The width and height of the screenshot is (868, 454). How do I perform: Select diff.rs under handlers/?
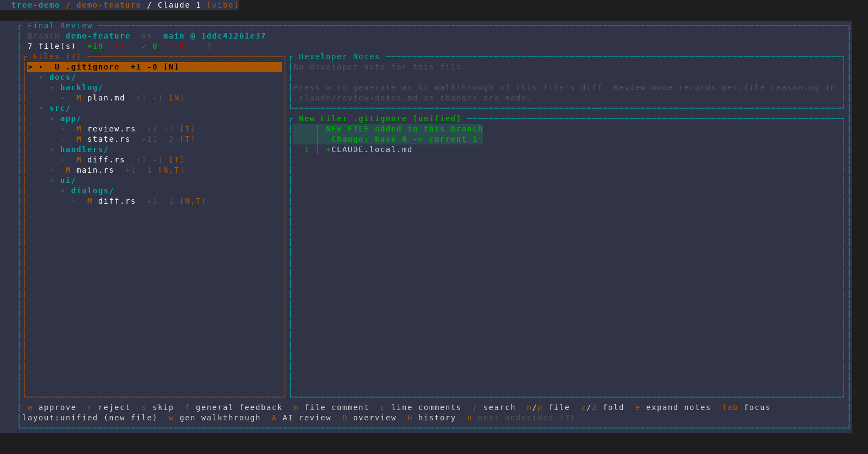click(x=106, y=160)
